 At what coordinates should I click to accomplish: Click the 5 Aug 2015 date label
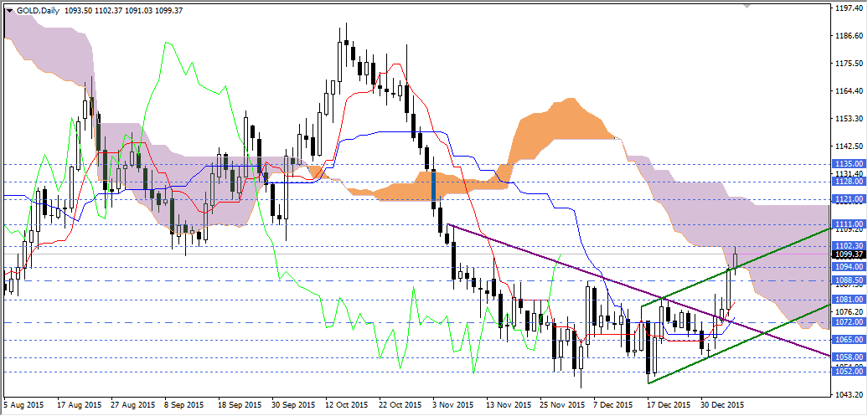(23, 404)
